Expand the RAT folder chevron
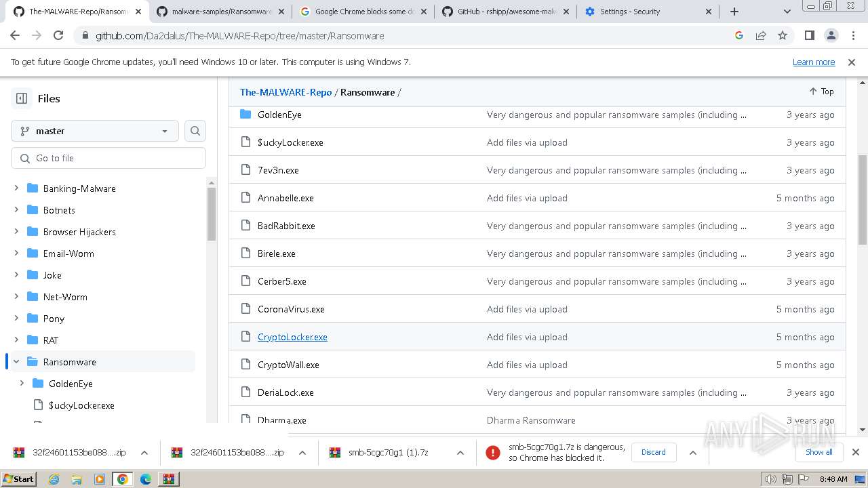 pyautogui.click(x=16, y=340)
